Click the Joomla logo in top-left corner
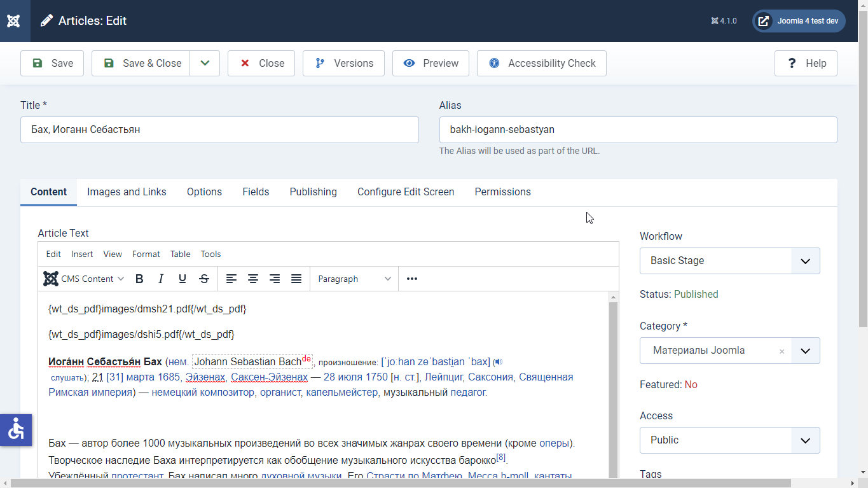This screenshot has height=488, width=868. pos(13,21)
